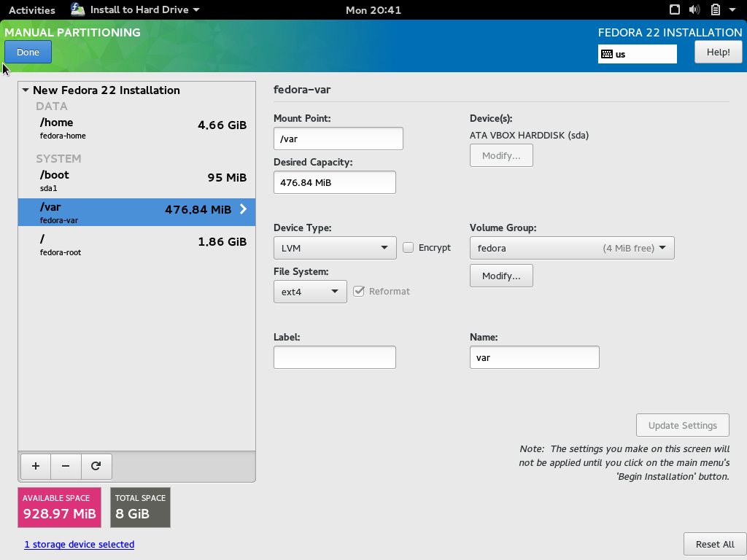This screenshot has width=747, height=560.
Task: Click the 'ATA VBOX HARDDISK (sda)' text
Action: (x=530, y=135)
